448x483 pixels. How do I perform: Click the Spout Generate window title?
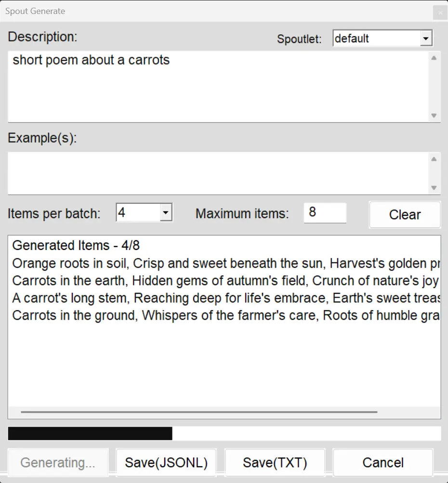tap(35, 11)
